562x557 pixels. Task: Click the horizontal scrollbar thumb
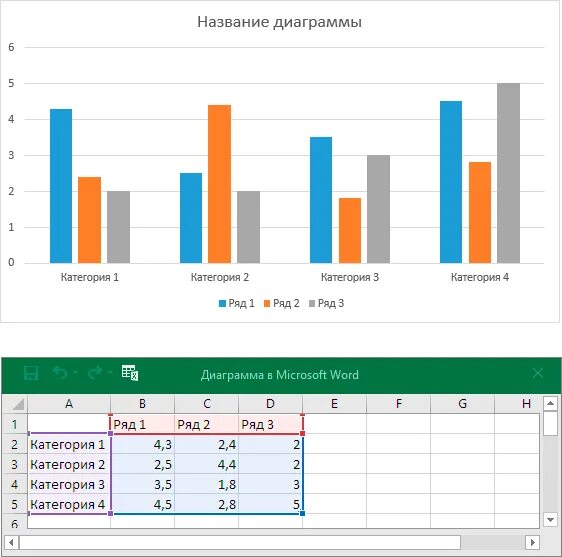(x=240, y=542)
